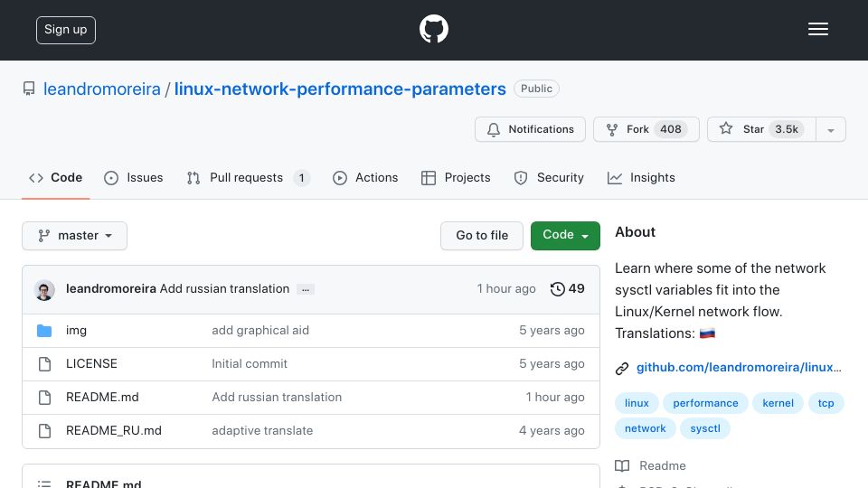Click the Readme book icon in the About section
868x488 pixels.
coord(622,466)
